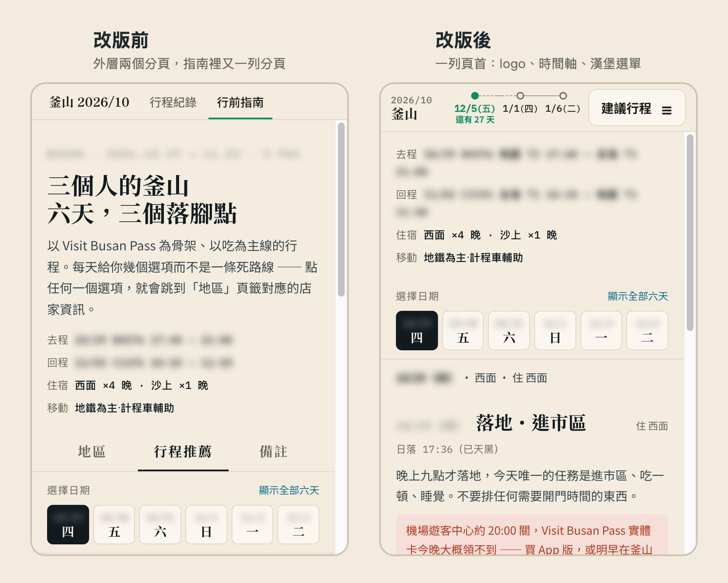Select the 日 day button in the 改版前 panel

click(x=206, y=525)
